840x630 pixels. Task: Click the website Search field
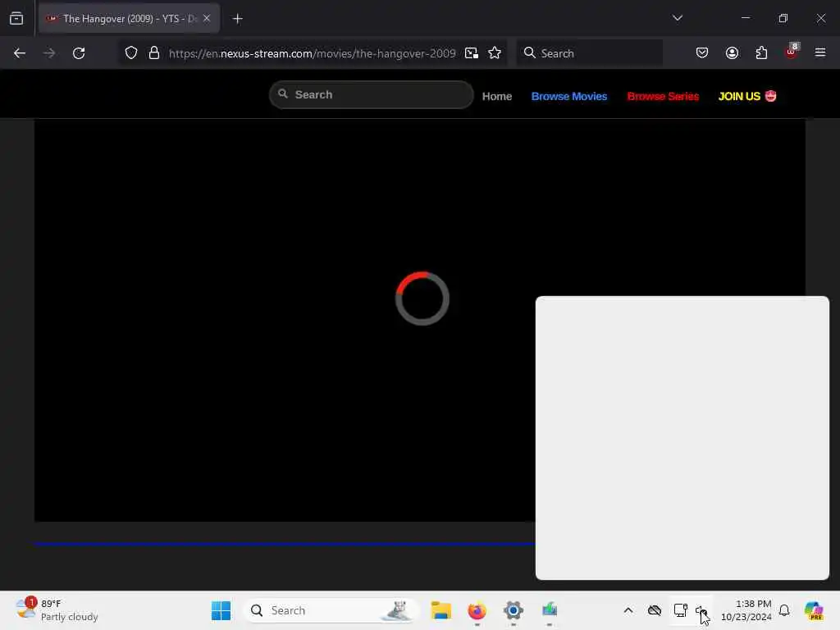point(372,95)
